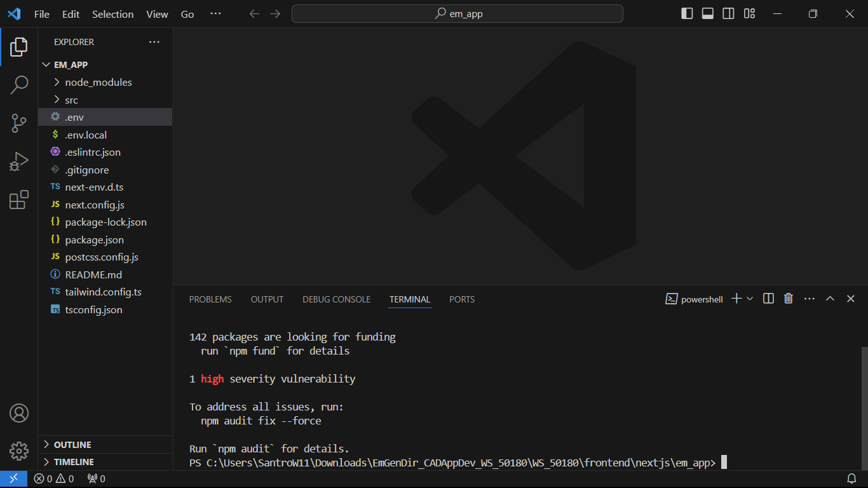The image size is (868, 488).
Task: Open the terminal launch profile dropdown arrow
Action: pos(750,299)
